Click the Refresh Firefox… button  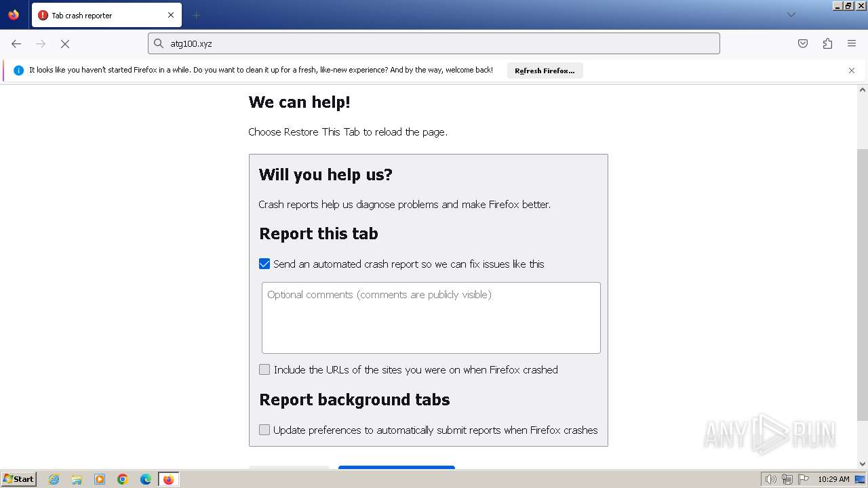click(545, 70)
